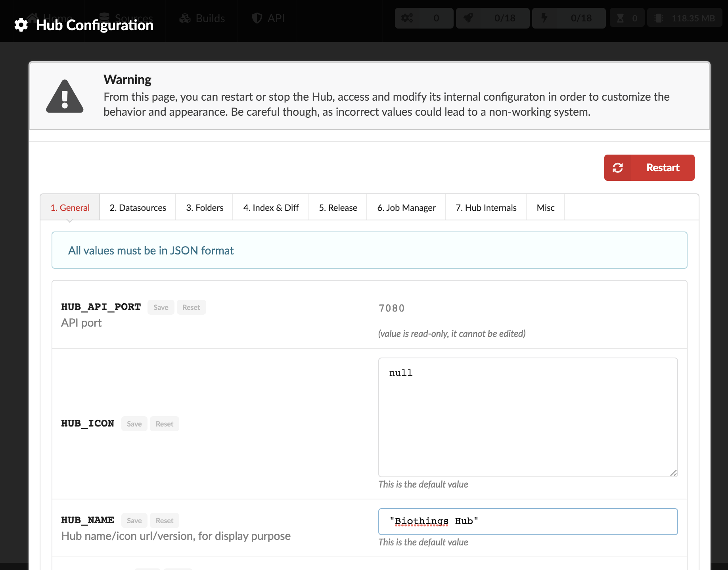
Task: Click the refresh arrows icon on Restart
Action: (x=617, y=168)
